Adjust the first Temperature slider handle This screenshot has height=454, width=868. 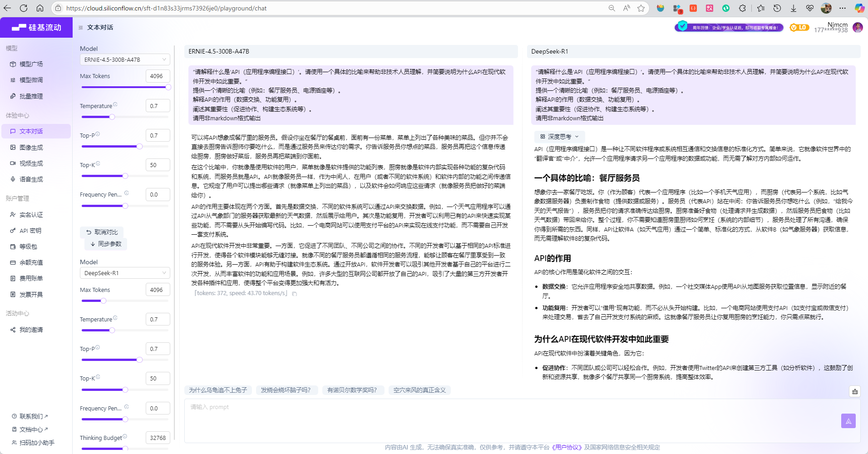tap(112, 117)
